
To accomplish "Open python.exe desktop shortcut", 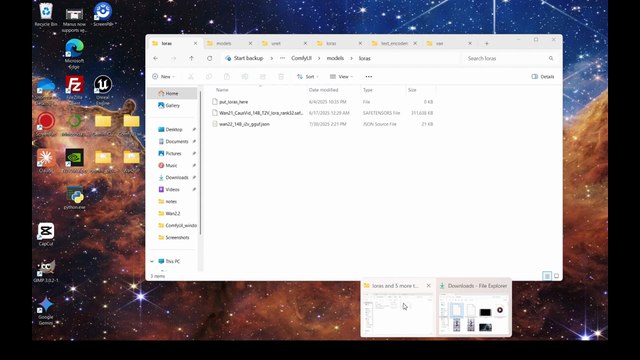I will pos(74,198).
